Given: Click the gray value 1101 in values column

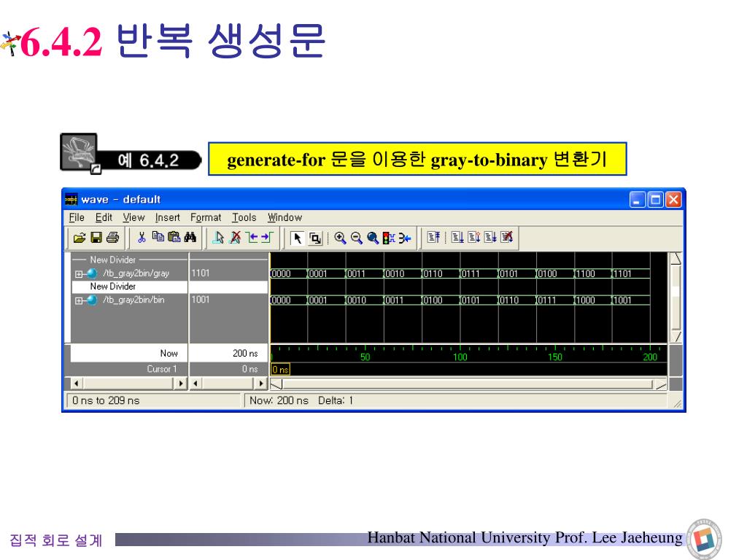Looking at the screenshot, I should click(201, 273).
